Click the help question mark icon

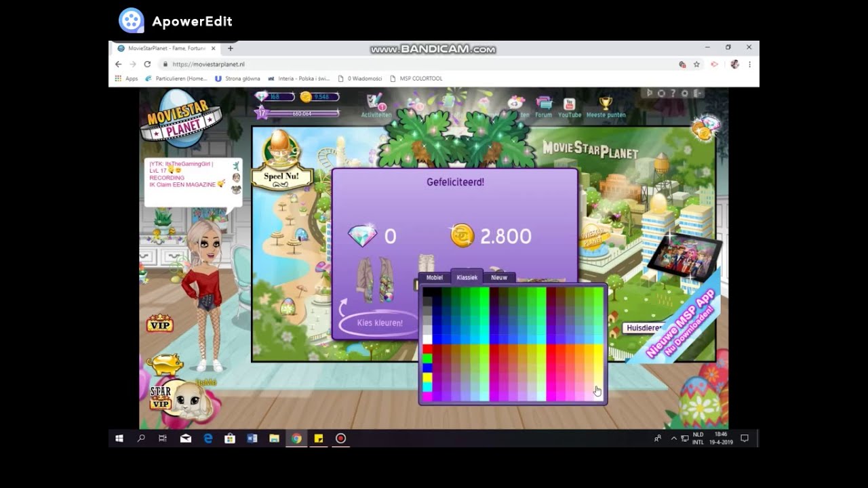673,94
